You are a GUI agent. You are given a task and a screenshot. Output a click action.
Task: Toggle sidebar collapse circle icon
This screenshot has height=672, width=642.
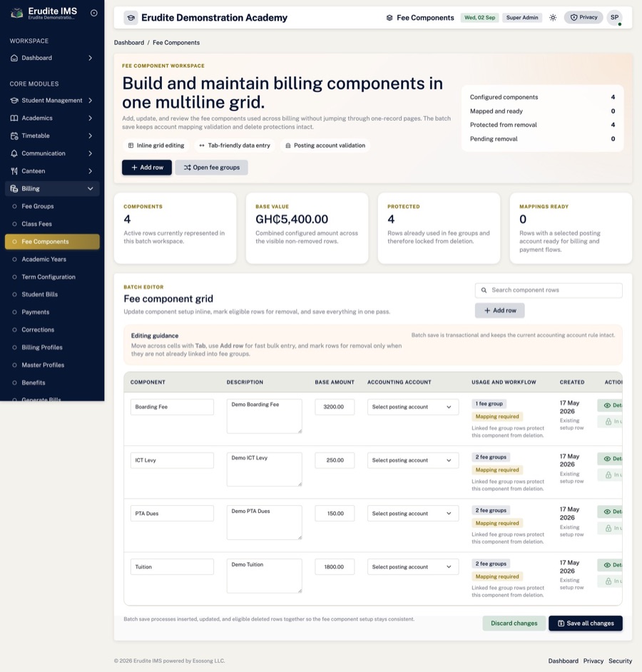[93, 13]
